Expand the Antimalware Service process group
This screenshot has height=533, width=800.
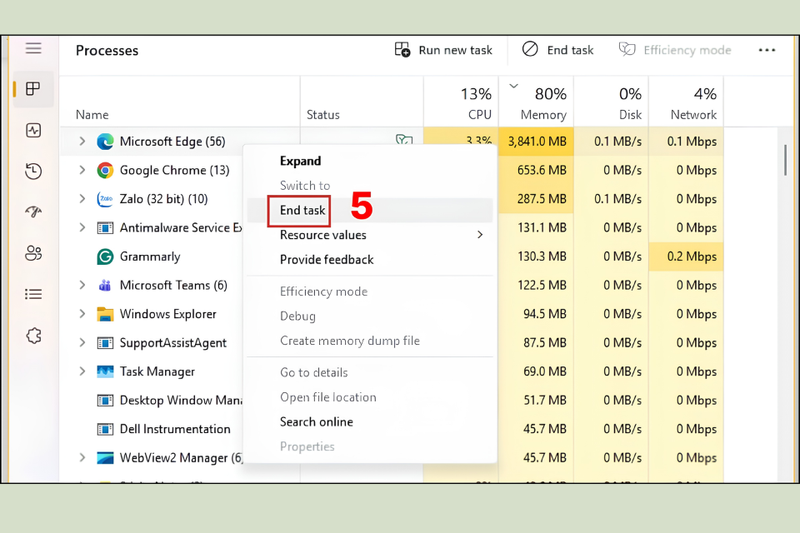point(82,227)
